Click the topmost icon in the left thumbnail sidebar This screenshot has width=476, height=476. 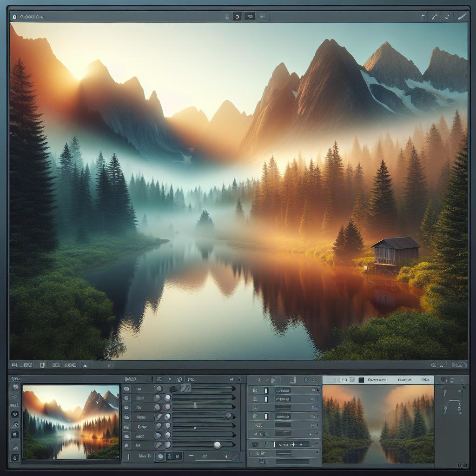coord(15,388)
